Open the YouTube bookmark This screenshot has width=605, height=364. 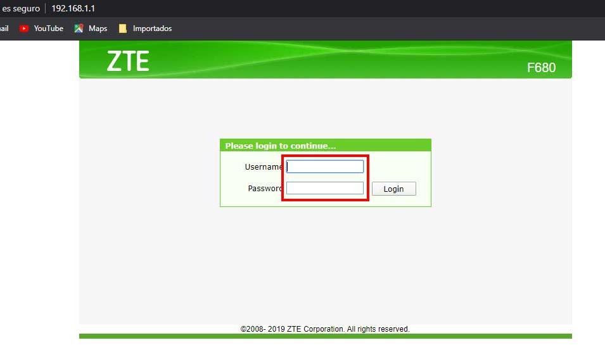pos(41,28)
